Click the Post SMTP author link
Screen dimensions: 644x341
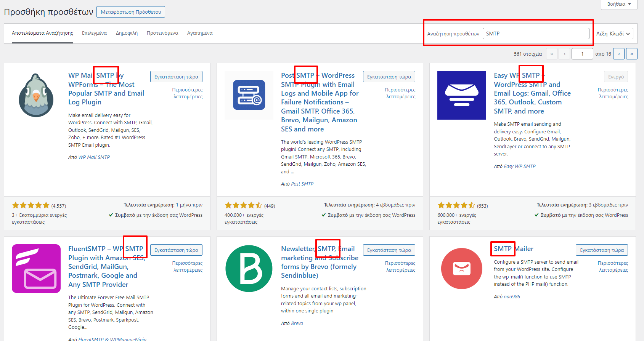[302, 184]
